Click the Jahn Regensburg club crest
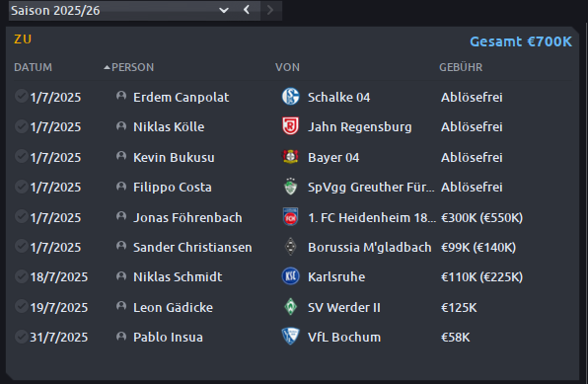 click(290, 126)
